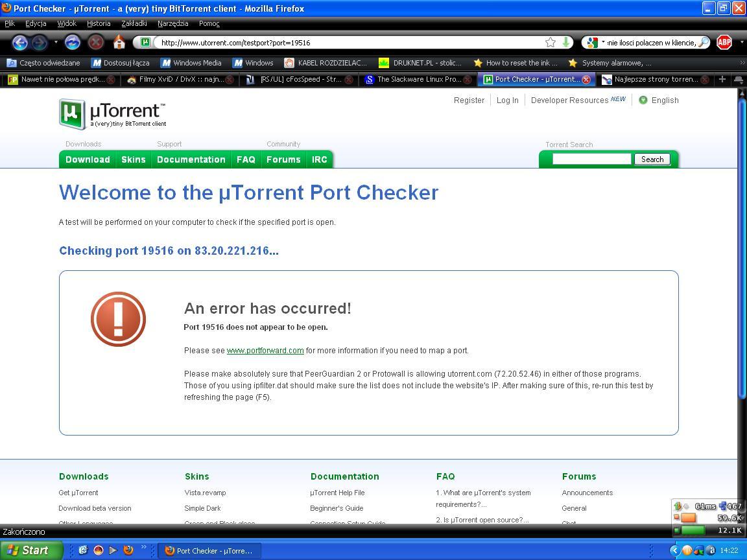Close the 'Slackware Linux Pro...' tab
This screenshot has height=560, width=747.
(x=468, y=80)
